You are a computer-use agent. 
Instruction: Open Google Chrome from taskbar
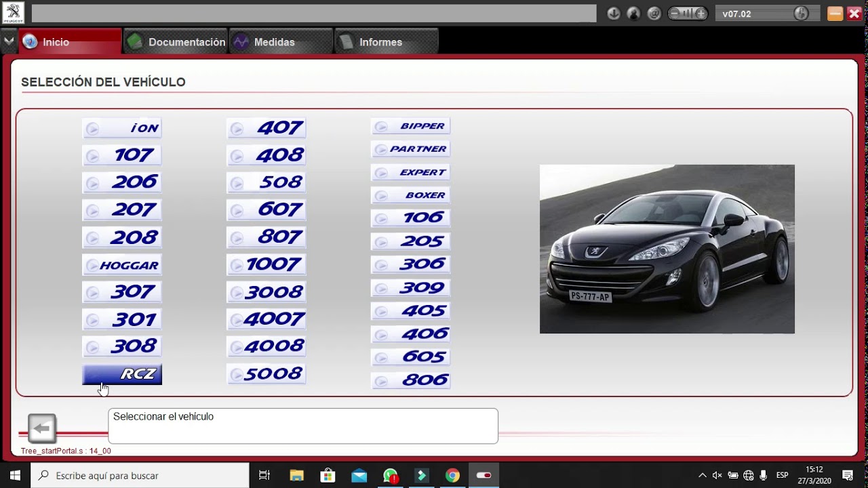coord(452,475)
